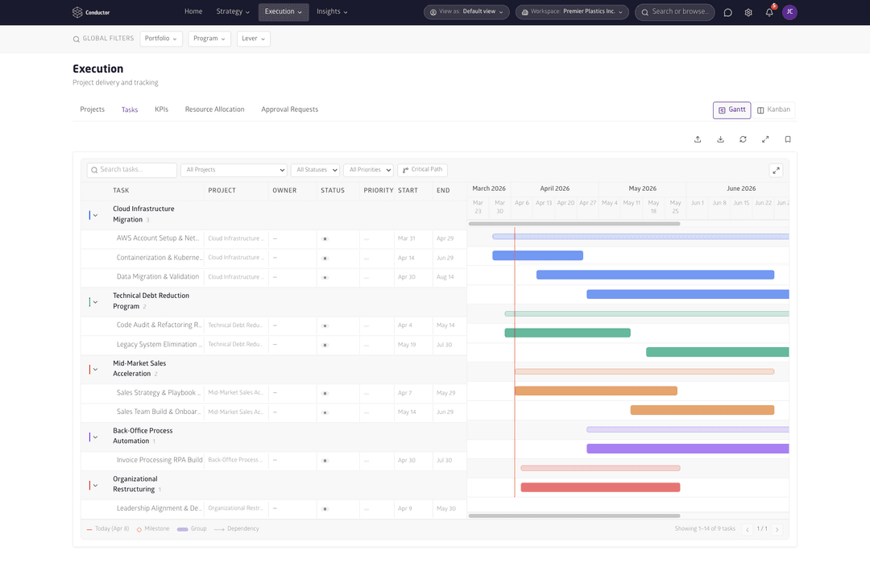Open the Strategy menu
Image resolution: width=870 pixels, height=588 pixels.
[233, 11]
